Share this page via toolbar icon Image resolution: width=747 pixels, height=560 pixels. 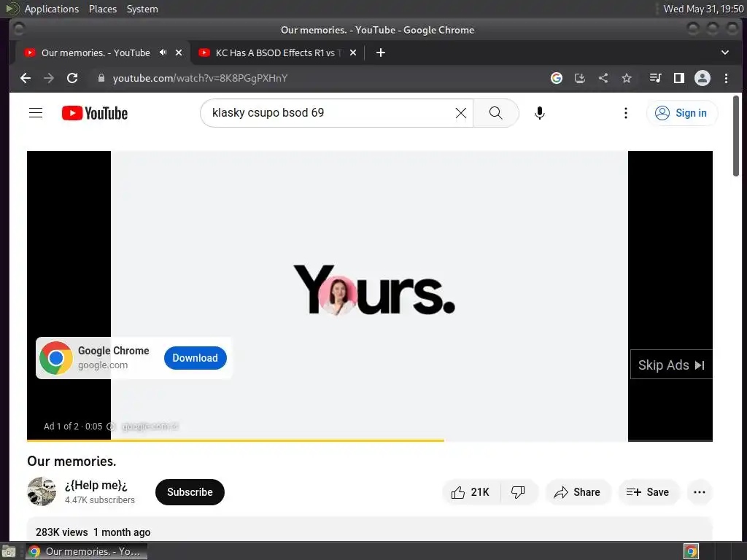[603, 78]
